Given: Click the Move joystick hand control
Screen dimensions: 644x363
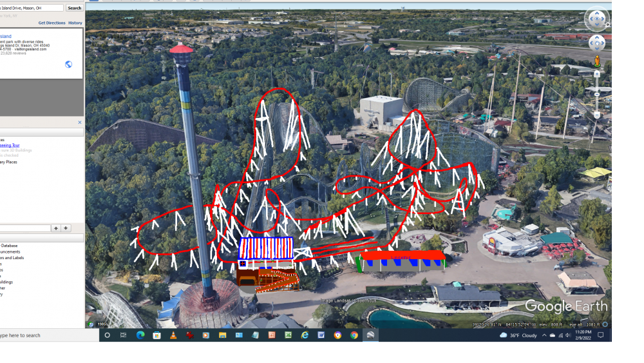Looking at the screenshot, I should click(597, 43).
